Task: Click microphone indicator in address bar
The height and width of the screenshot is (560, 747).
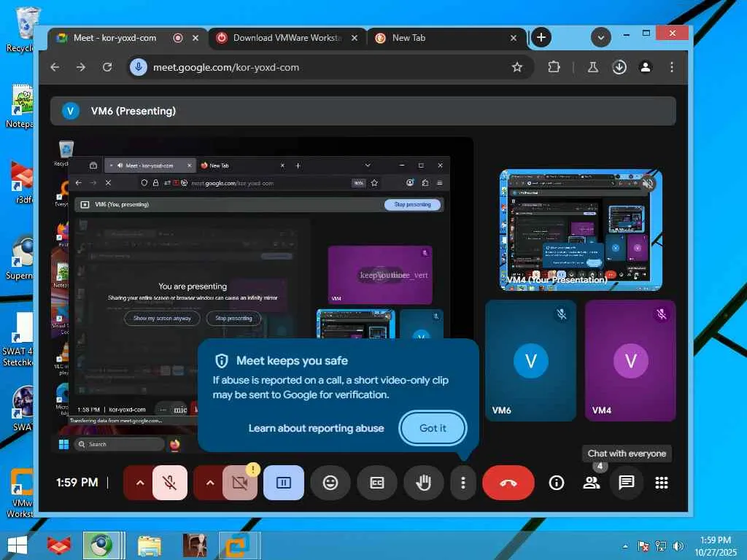Action: [138, 67]
